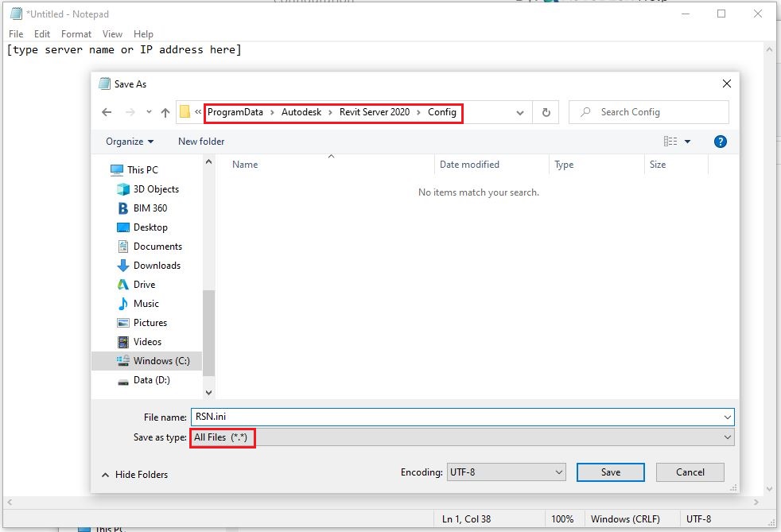
Task: Sort by the Type column header
Action: tap(596, 165)
